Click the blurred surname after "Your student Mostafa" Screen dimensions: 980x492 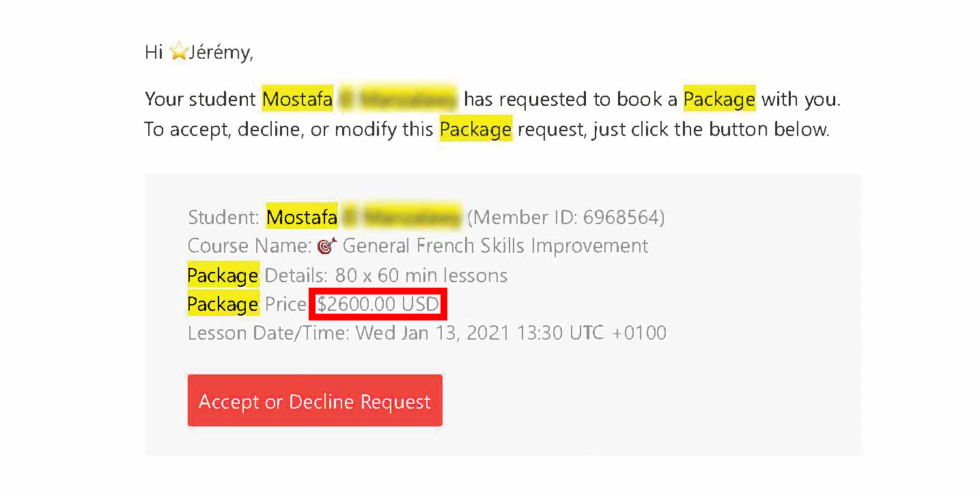point(398,100)
